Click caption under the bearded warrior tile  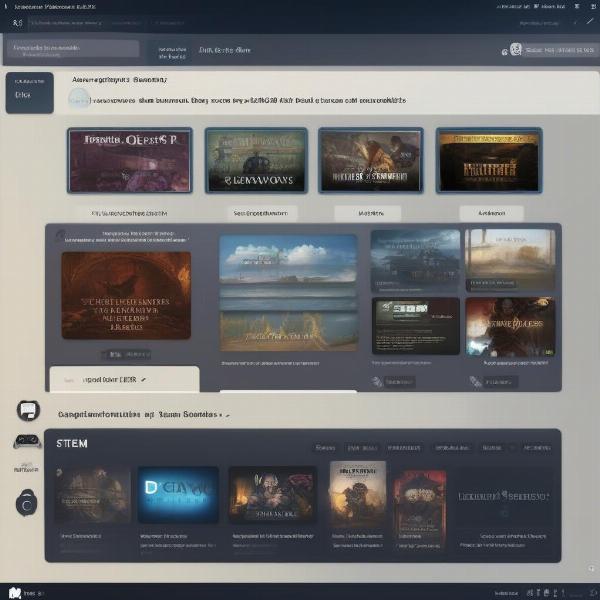click(273, 536)
